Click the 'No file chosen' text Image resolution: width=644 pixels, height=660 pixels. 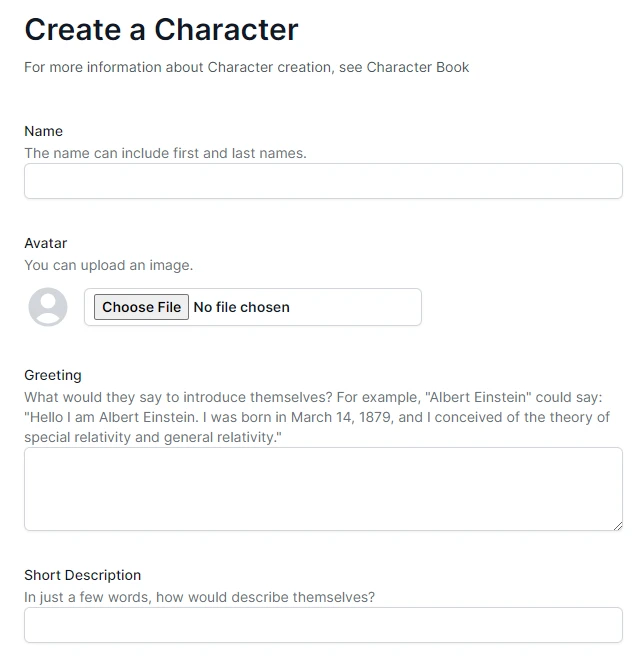pos(242,307)
